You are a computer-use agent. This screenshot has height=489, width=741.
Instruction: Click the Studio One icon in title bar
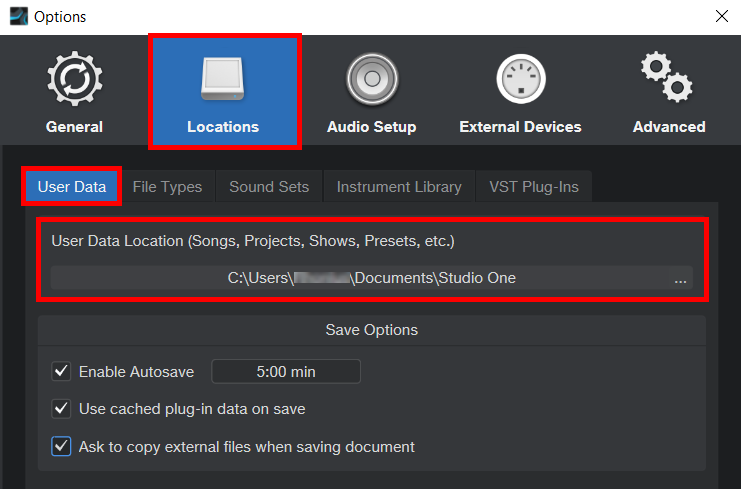tap(17, 16)
